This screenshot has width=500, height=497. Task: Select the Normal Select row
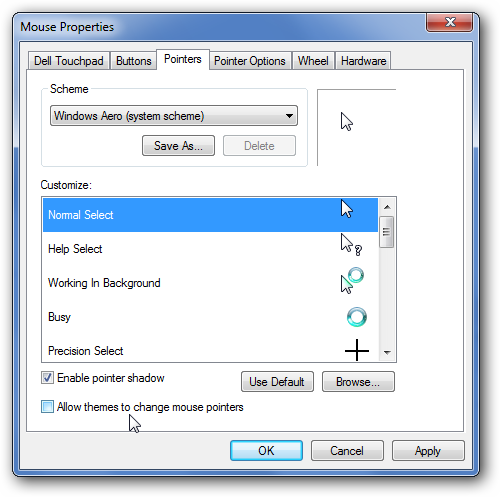pyautogui.click(x=210, y=215)
